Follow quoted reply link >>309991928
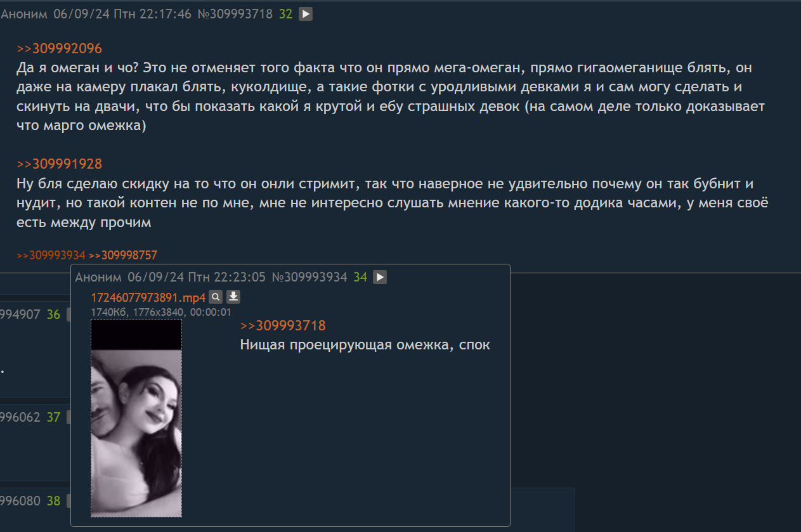The width and height of the screenshot is (801, 532). (x=59, y=164)
